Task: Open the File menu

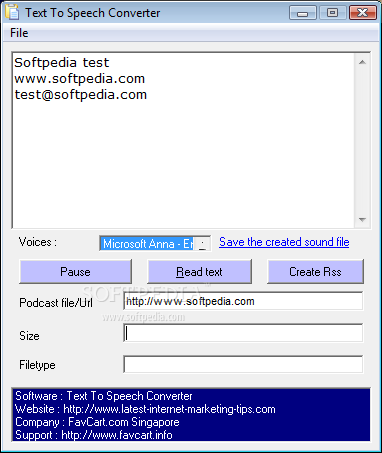Action: (19, 33)
